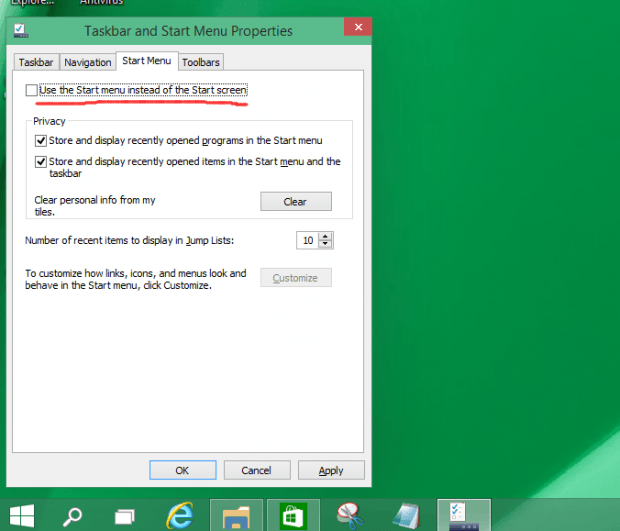Switch to the Toolbars tab
The image size is (620, 531).
tap(201, 62)
